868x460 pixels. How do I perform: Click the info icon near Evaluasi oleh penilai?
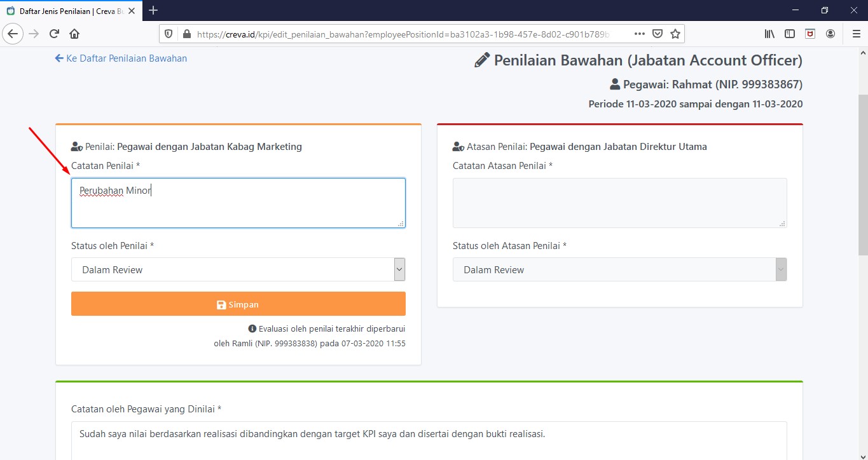[252, 329]
